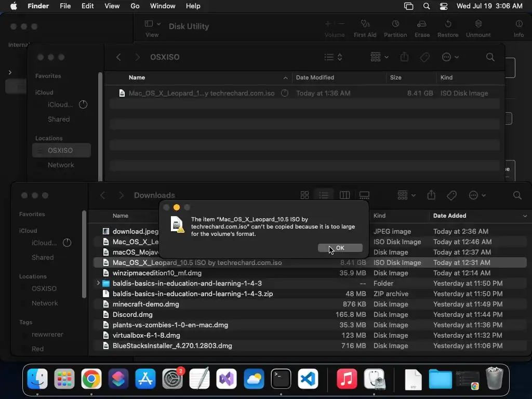The width and height of the screenshot is (532, 399).
Task: Click search icon in OSXISO window
Action: pyautogui.click(x=490, y=57)
